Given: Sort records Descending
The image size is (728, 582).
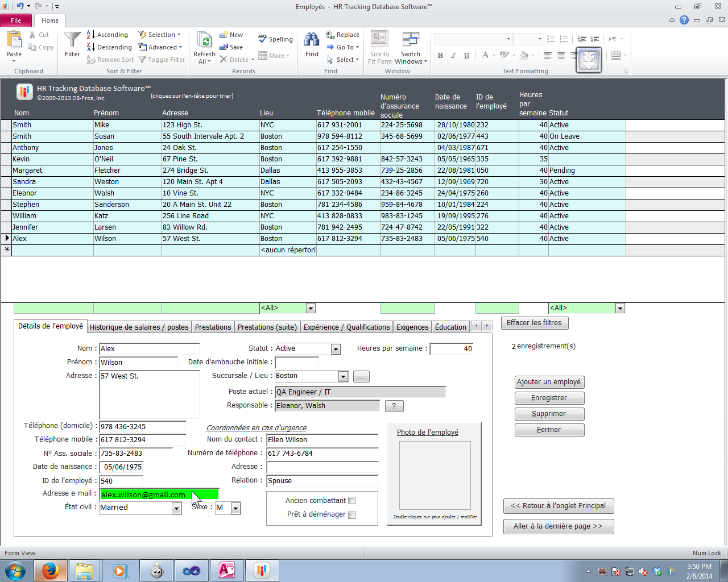Looking at the screenshot, I should (x=109, y=47).
